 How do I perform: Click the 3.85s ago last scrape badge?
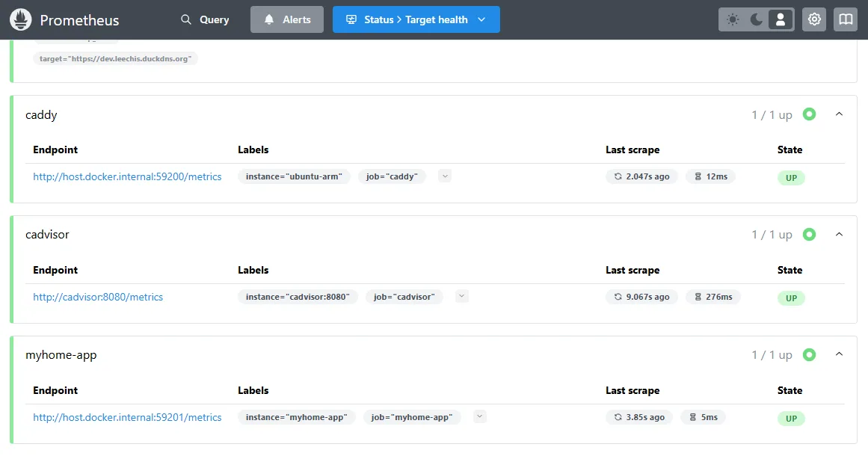[x=639, y=417]
